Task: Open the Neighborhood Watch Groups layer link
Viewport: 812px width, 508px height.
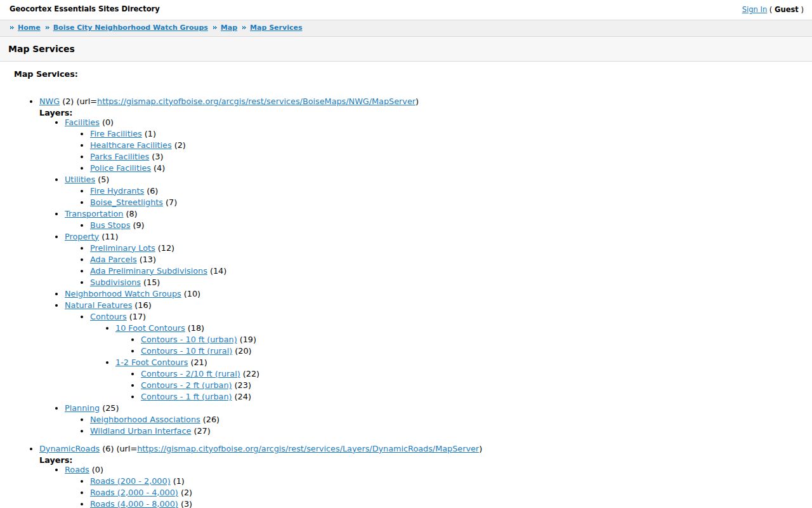Action: coord(123,294)
